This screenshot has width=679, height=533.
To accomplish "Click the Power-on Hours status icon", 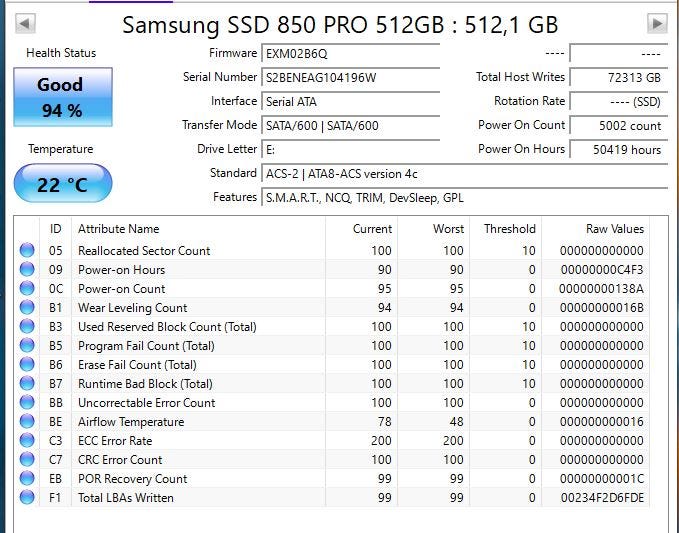I will (27, 270).
